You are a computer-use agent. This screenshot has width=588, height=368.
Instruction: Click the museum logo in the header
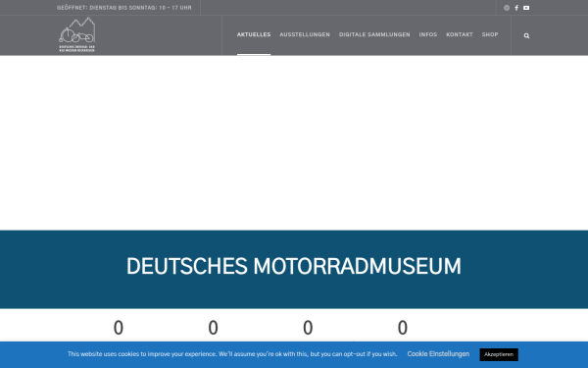coord(76,34)
